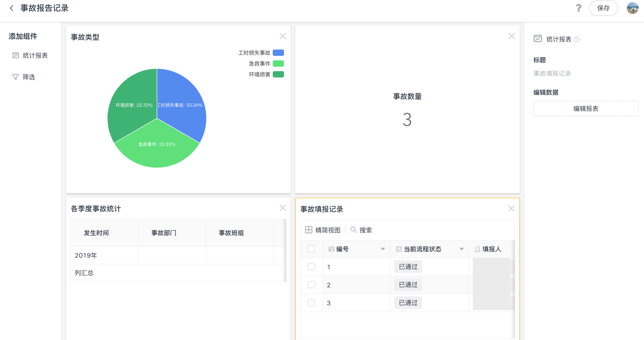Toggle the 工时损失事故 blue legend swatch

coord(278,53)
